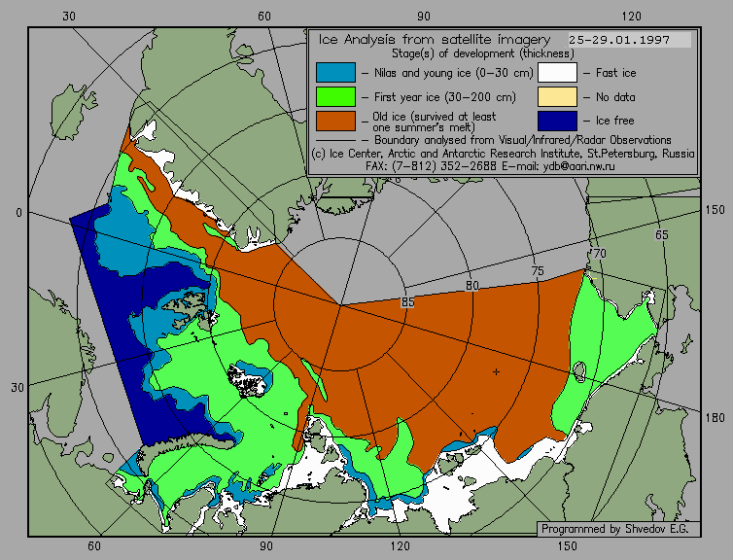Click the bottom longitude label 90
733x560 pixels.
(x=266, y=546)
